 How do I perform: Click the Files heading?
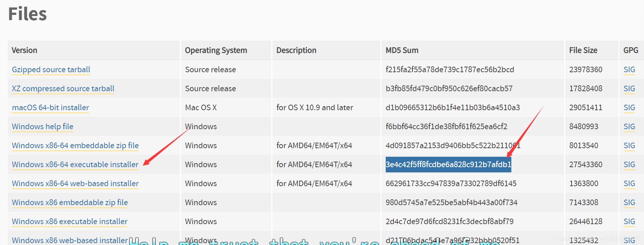(x=27, y=14)
